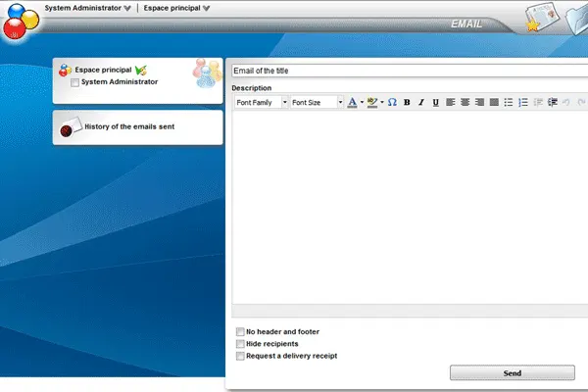Align the text to the left
The height and width of the screenshot is (392, 588).
click(x=450, y=102)
